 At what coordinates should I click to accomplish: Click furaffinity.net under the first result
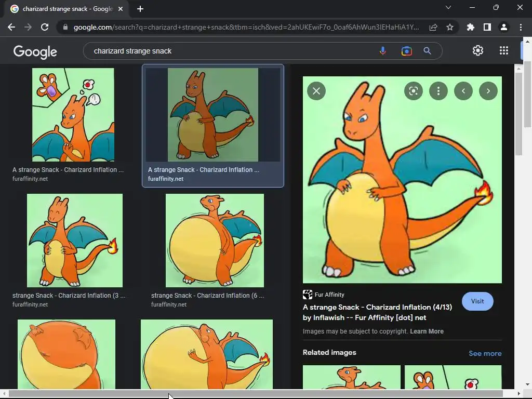point(30,179)
